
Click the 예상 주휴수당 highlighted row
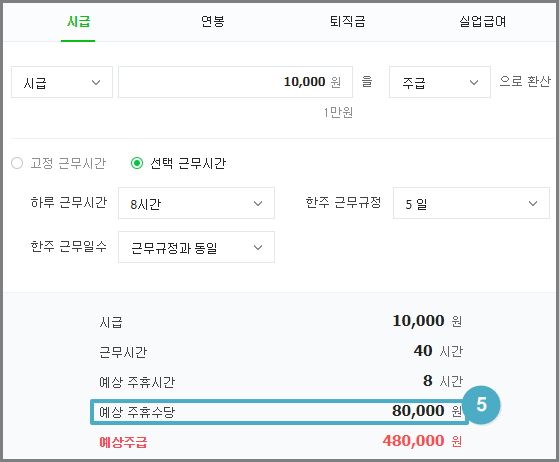click(280, 412)
